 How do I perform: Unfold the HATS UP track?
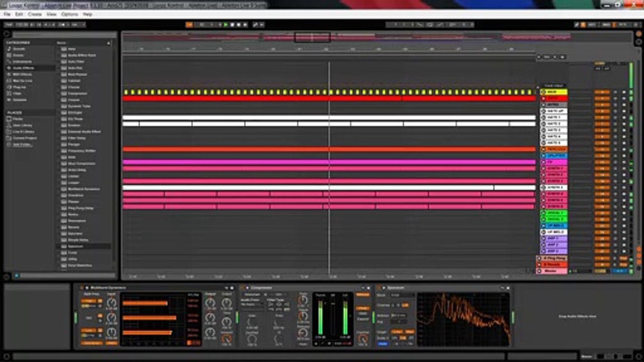click(543, 111)
